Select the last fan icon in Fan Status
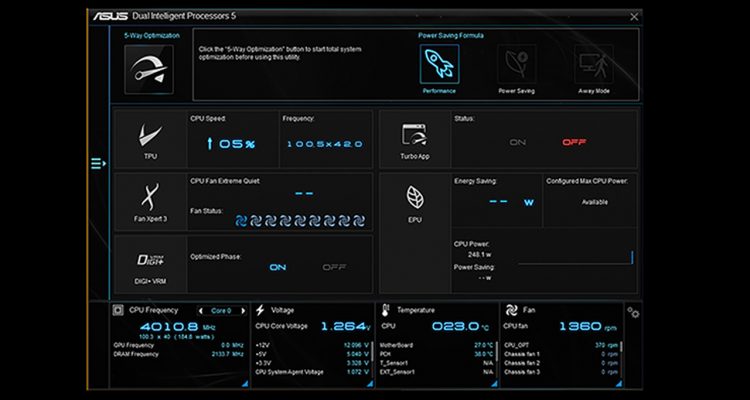 (359, 221)
